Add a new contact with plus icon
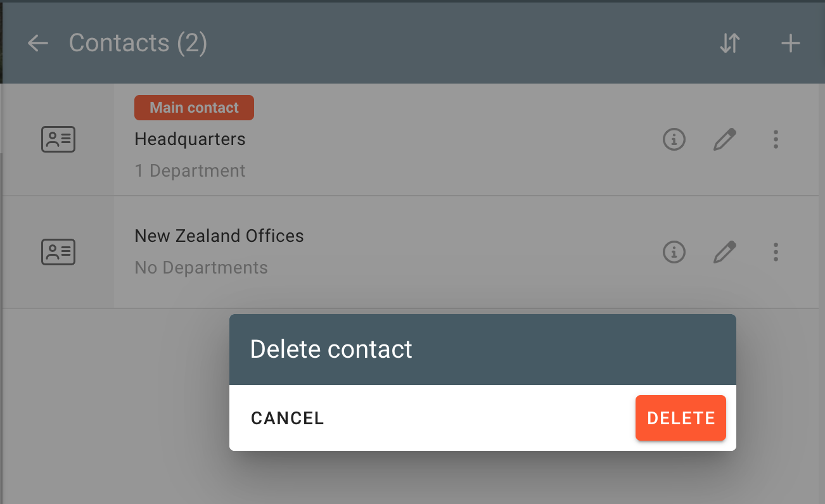This screenshot has width=825, height=504. 790,43
